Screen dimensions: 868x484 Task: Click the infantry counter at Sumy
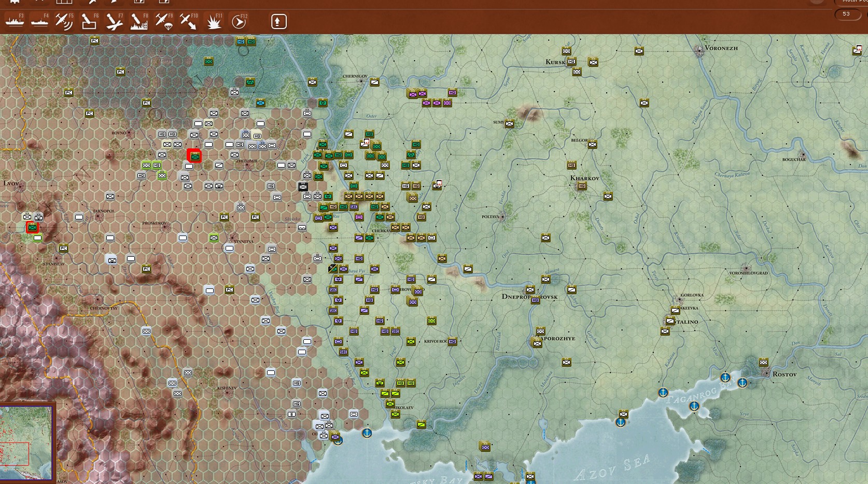[509, 123]
